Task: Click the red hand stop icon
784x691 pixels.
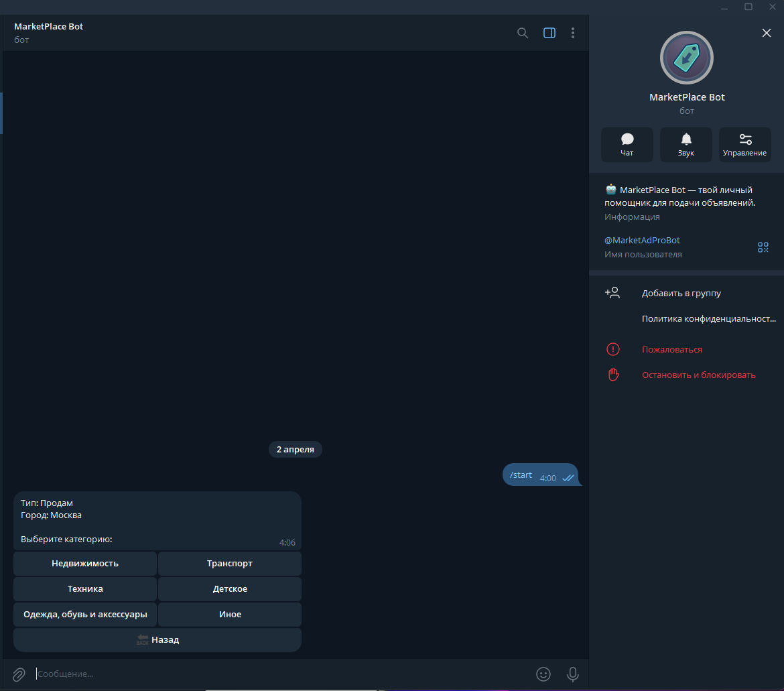Action: tap(614, 375)
